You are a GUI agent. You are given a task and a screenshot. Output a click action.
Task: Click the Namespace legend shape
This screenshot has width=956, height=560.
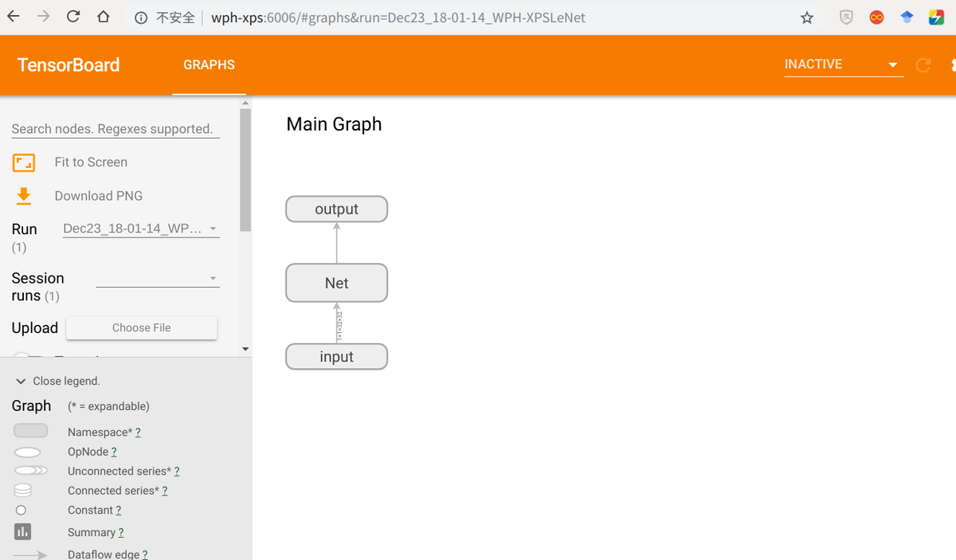pyautogui.click(x=30, y=431)
